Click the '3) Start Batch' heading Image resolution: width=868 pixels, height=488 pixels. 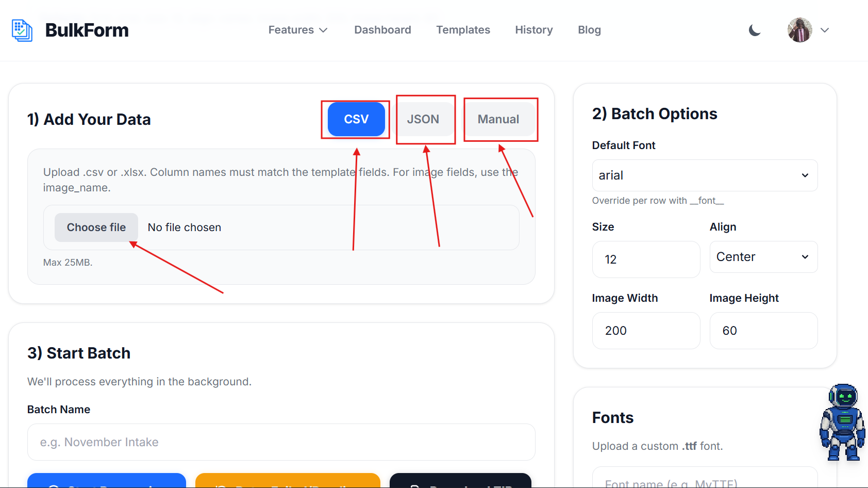[79, 353]
